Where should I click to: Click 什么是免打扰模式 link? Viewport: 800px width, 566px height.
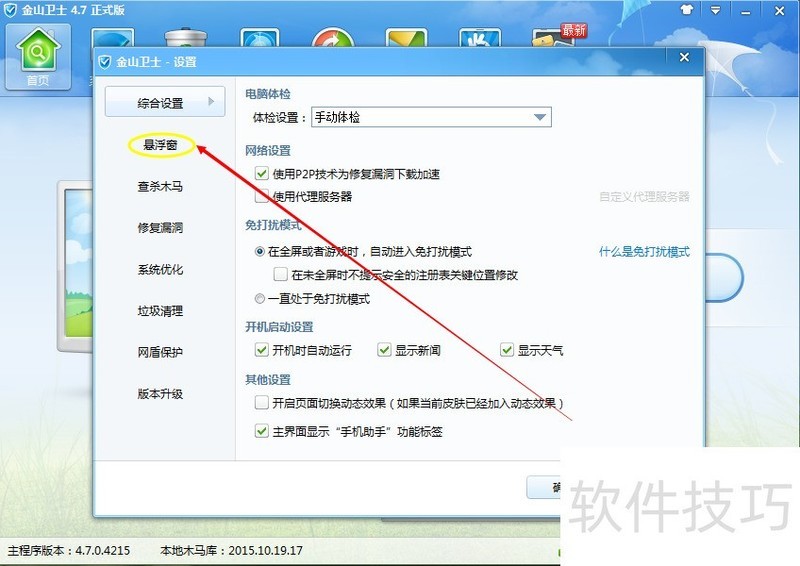click(644, 252)
